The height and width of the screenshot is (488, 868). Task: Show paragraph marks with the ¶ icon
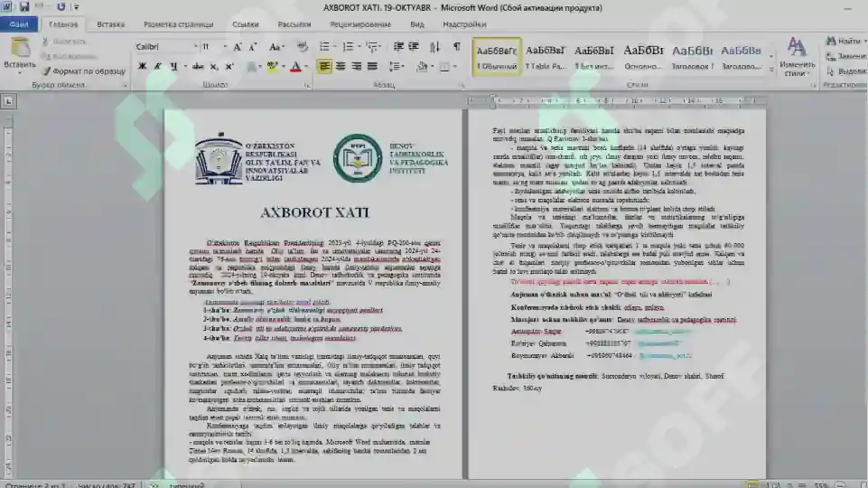pos(457,47)
